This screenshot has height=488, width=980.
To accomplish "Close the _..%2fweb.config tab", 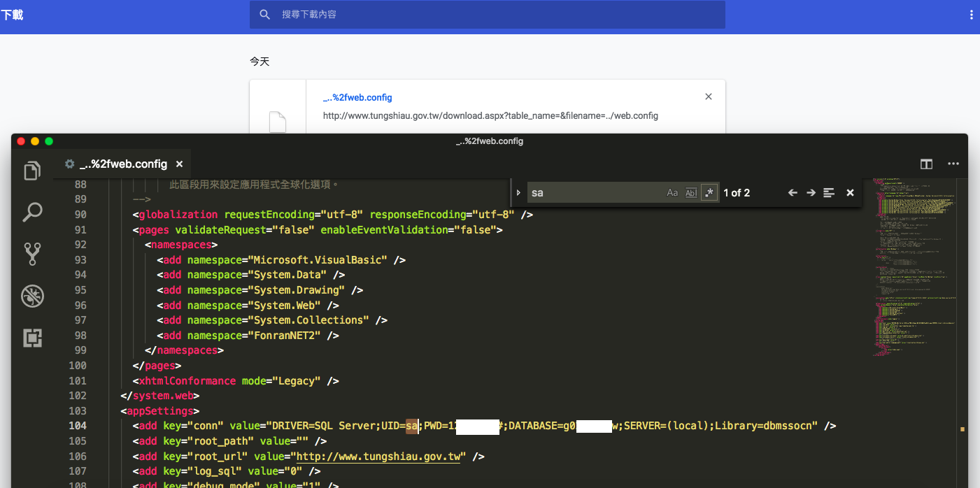I will (x=179, y=164).
